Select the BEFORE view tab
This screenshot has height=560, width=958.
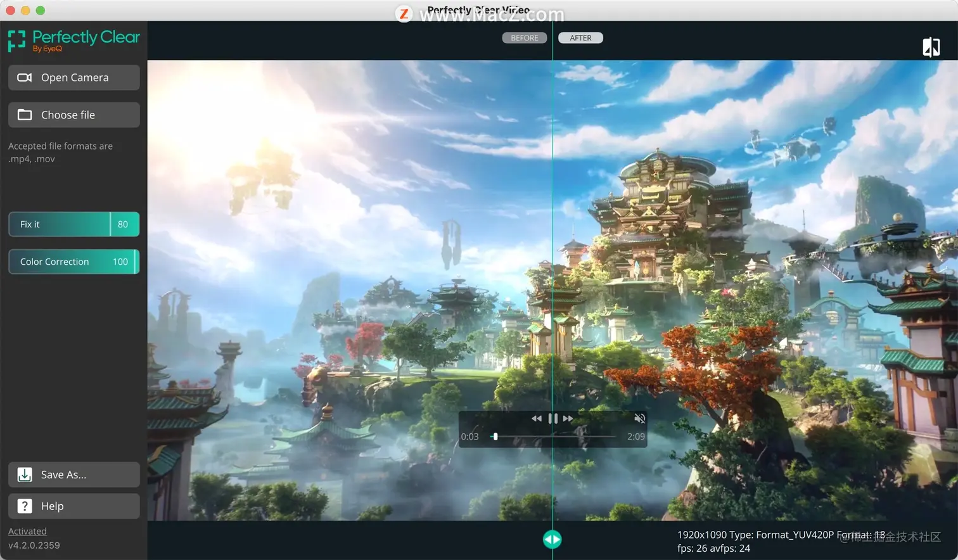click(525, 38)
